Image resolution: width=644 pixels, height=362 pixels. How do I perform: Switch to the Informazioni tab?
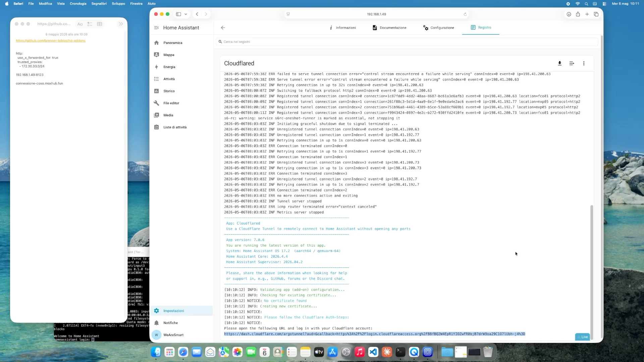tap(342, 28)
